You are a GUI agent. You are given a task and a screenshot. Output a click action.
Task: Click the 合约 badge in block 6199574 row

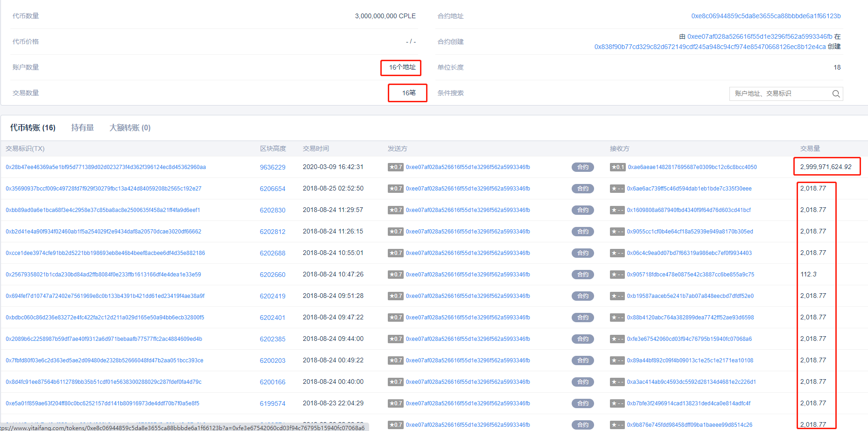pos(582,403)
